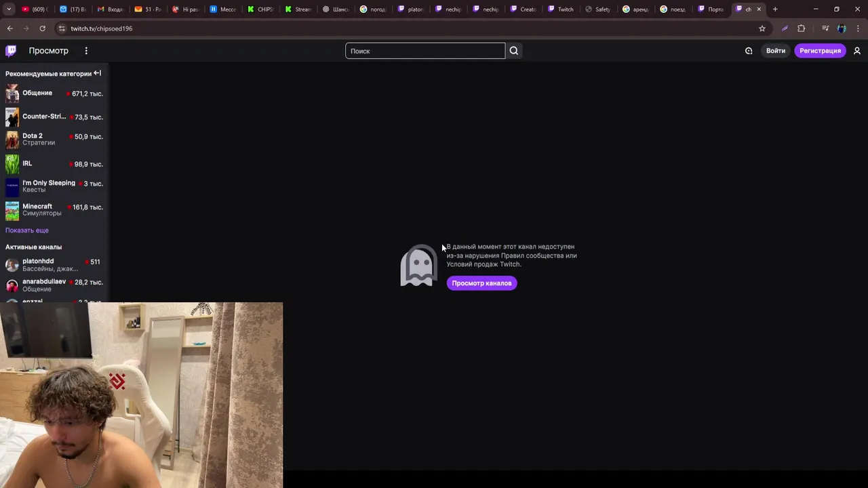Click the 28,2 тыс. viewer count
This screenshot has height=488, width=868.
coord(90,282)
